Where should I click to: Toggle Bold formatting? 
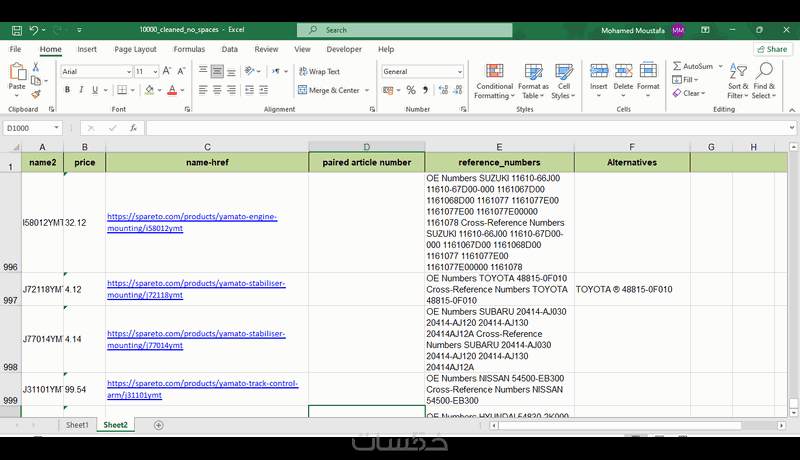[67, 90]
